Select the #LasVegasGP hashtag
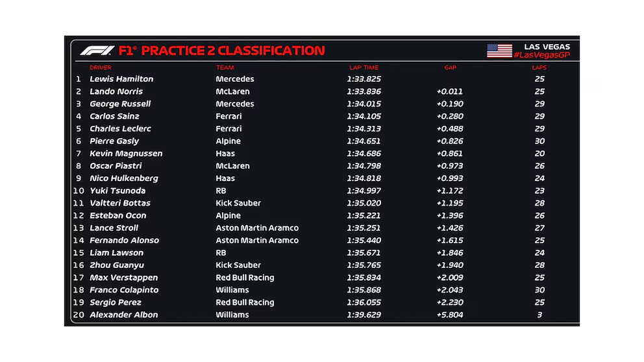644x362 pixels. 541,55
